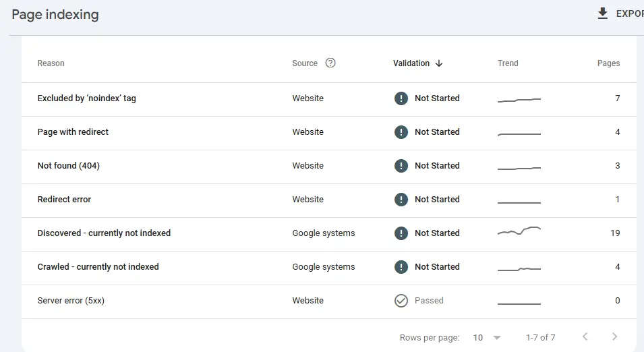Image resolution: width=644 pixels, height=352 pixels.
Task: Click the alert icon in Crawled not indexed row
Action: pyautogui.click(x=401, y=266)
